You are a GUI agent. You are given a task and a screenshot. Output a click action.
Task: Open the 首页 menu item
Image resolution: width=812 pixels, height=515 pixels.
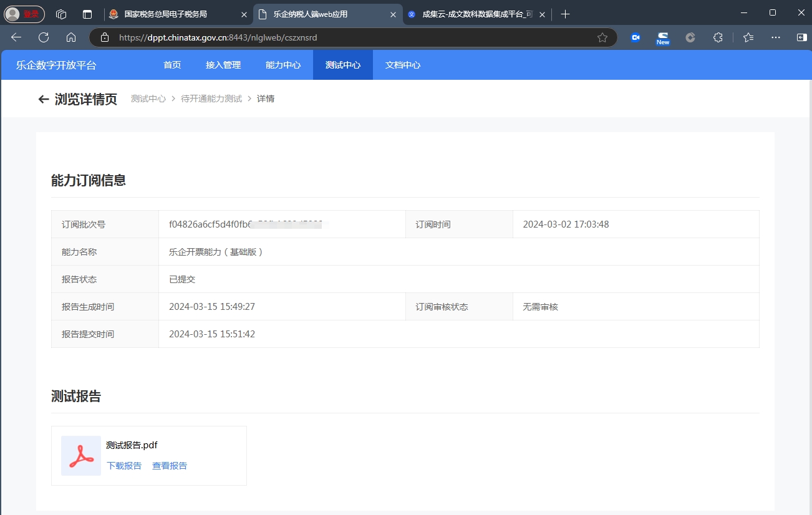[x=172, y=65]
